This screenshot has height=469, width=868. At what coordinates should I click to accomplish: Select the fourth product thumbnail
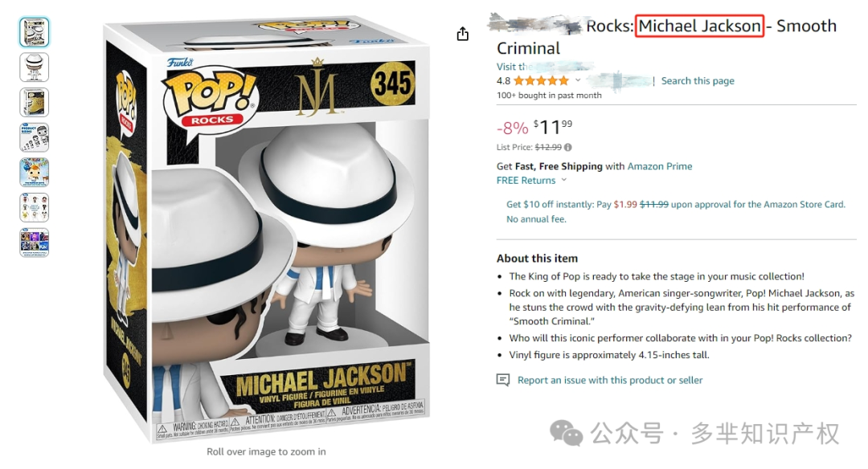click(35, 137)
